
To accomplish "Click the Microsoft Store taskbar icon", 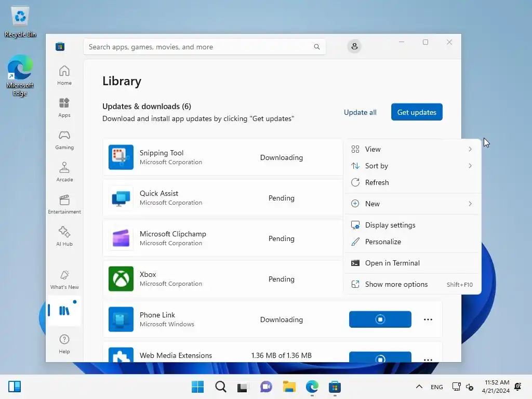I will tap(335, 387).
